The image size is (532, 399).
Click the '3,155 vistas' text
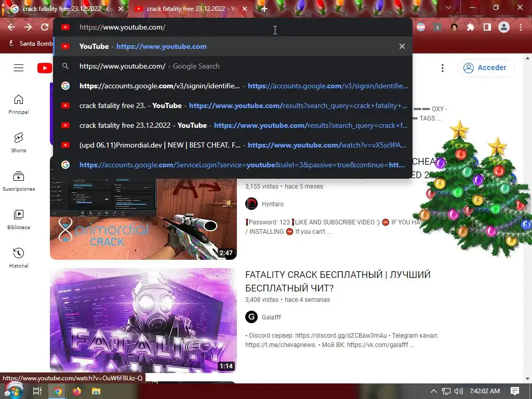[x=262, y=187]
